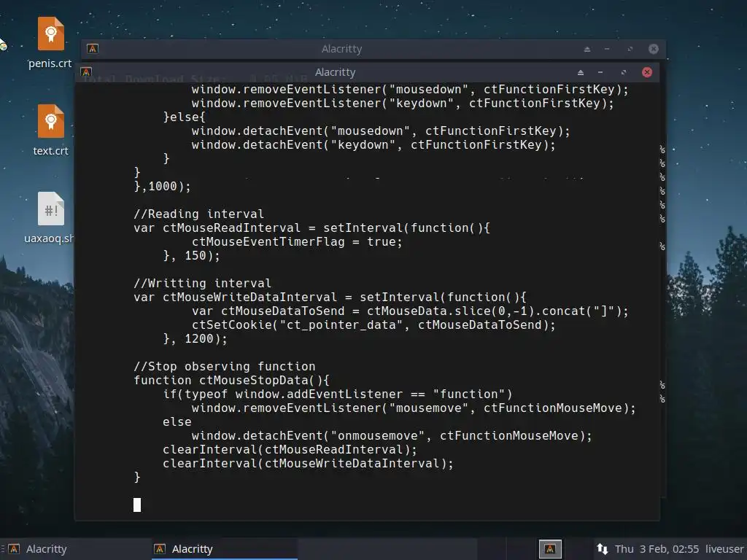This screenshot has width=747, height=560.
Task: Click the front Alacritty window's app icon
Action: tap(86, 72)
